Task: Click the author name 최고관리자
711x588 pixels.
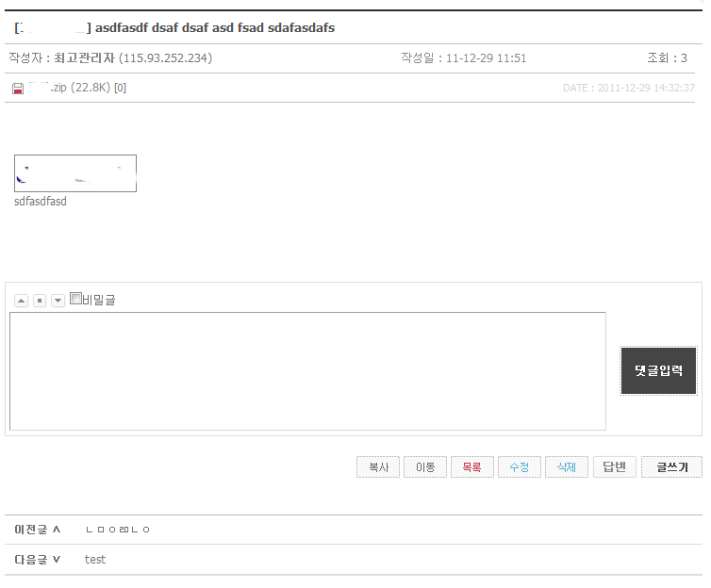Action: 84,58
